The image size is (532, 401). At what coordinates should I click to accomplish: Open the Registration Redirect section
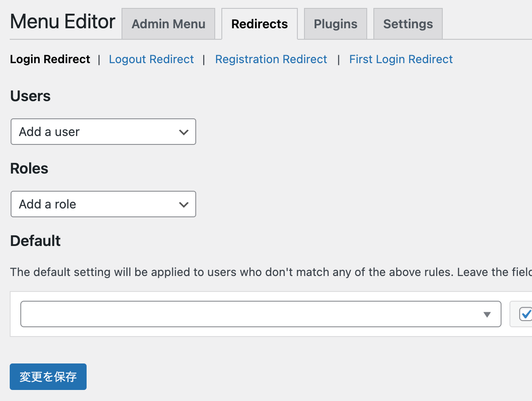271,59
